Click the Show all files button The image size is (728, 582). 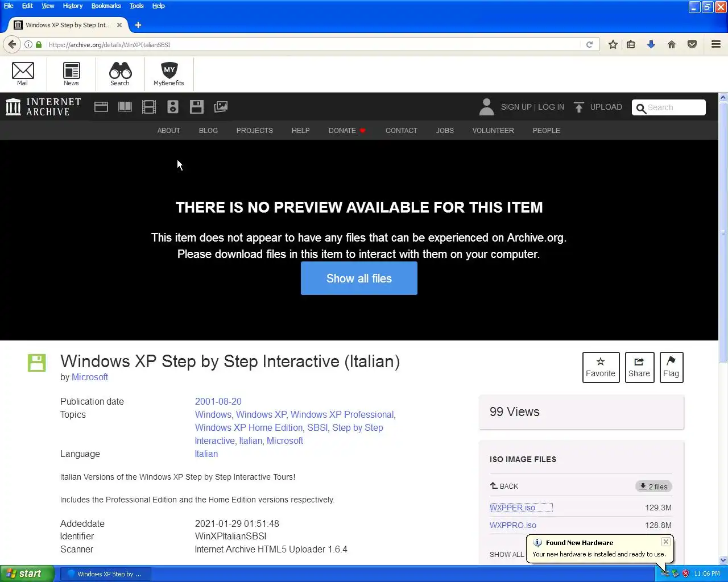tap(359, 278)
